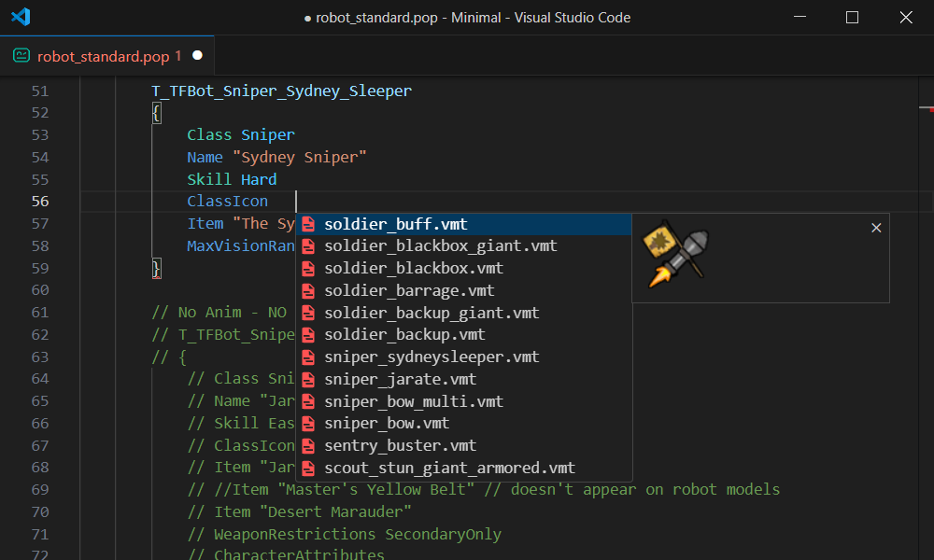
Task: Click the robot file icon on the tab
Action: [x=21, y=56]
